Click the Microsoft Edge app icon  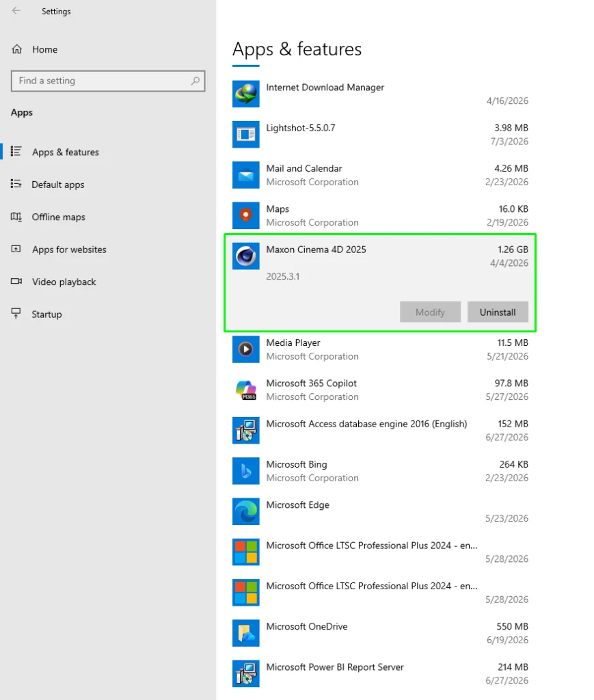pos(245,511)
